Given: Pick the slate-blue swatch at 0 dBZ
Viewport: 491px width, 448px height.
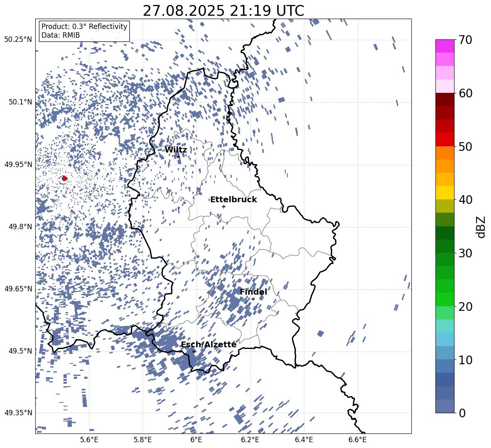Looking at the screenshot, I should pyautogui.click(x=445, y=406).
